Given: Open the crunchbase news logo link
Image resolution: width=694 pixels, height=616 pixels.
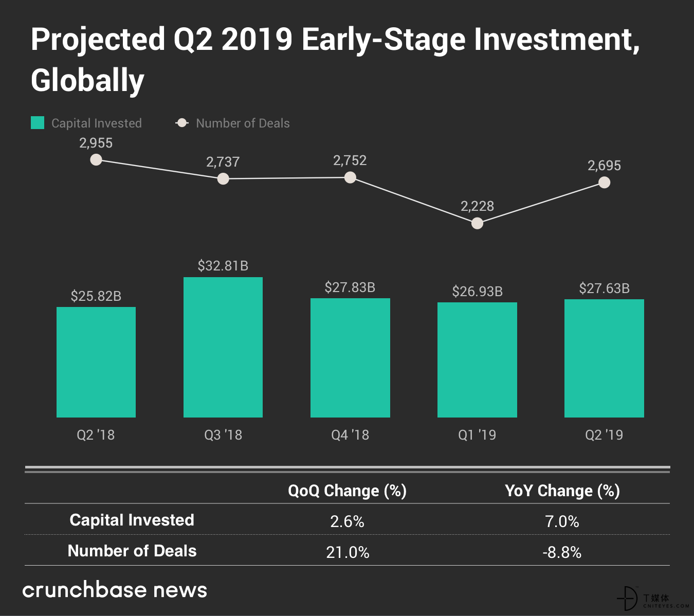Looking at the screenshot, I should click(115, 590).
